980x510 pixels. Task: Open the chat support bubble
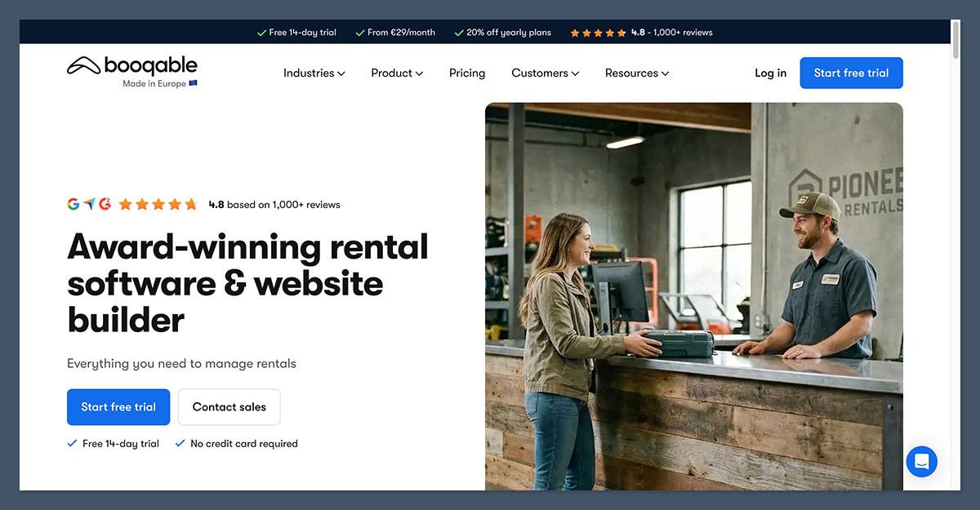(x=921, y=462)
